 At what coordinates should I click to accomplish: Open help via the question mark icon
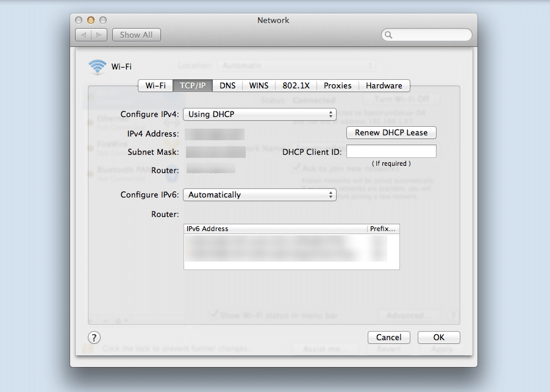[x=94, y=337]
